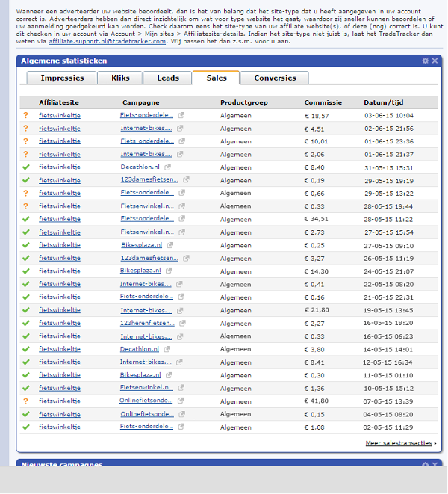Open 123herenfietsen... campaign link
Image resolution: width=448 pixels, height=494 pixels.
[x=147, y=323]
